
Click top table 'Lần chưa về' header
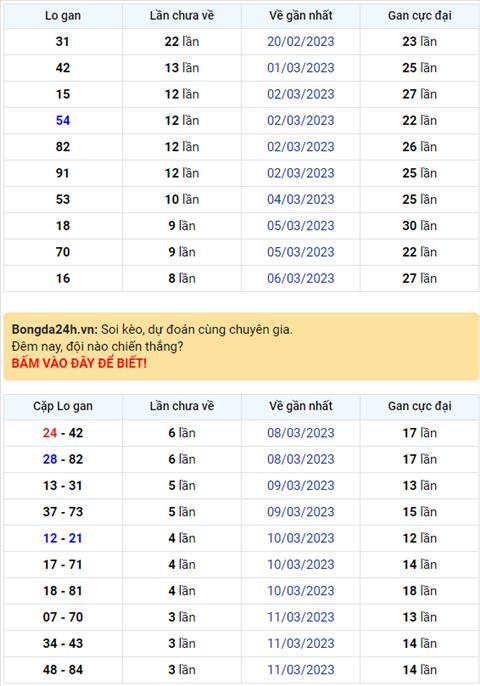182,15
